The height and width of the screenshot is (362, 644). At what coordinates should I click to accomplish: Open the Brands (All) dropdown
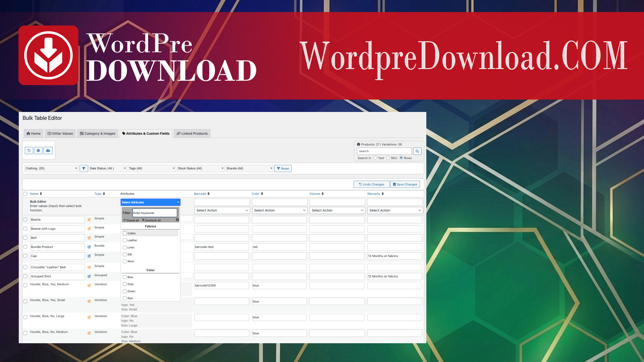[250, 168]
